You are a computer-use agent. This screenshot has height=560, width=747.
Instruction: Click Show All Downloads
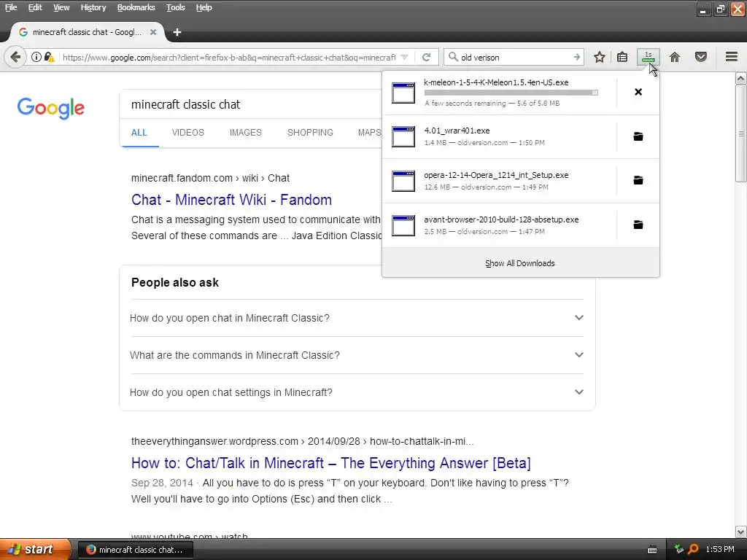click(x=520, y=263)
